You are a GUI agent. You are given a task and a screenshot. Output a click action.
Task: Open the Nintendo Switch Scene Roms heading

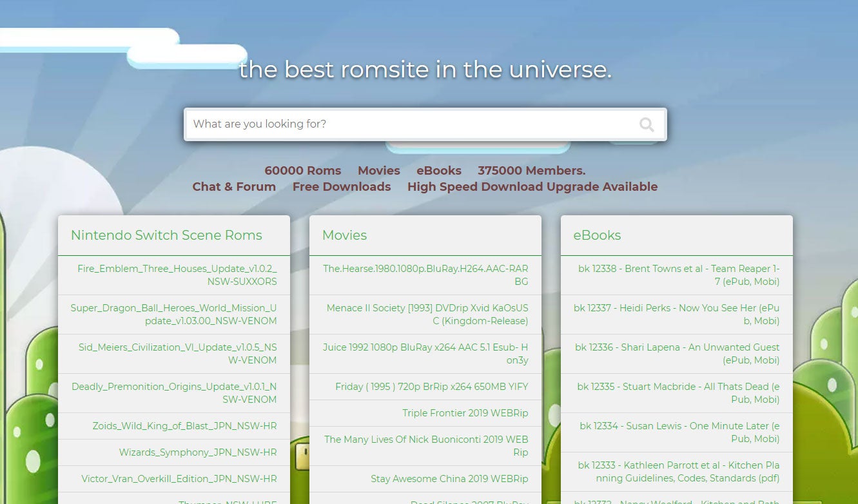(x=166, y=235)
